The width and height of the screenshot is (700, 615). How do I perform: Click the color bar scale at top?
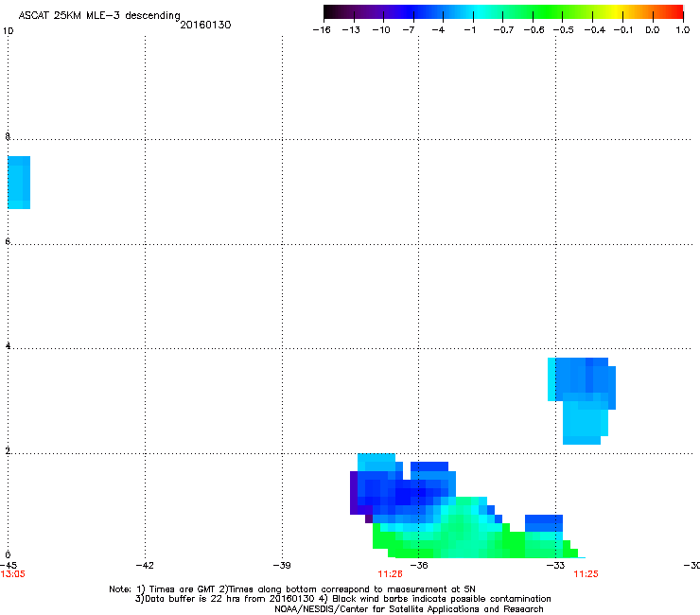(x=503, y=12)
